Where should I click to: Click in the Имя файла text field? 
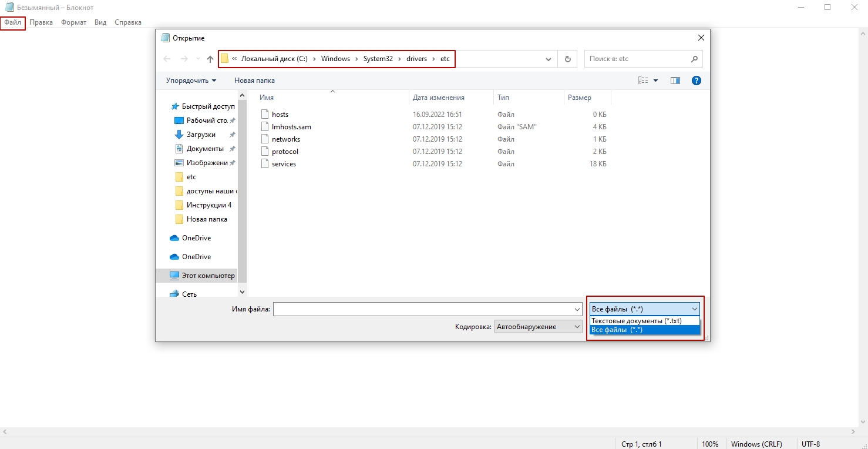[x=423, y=309]
